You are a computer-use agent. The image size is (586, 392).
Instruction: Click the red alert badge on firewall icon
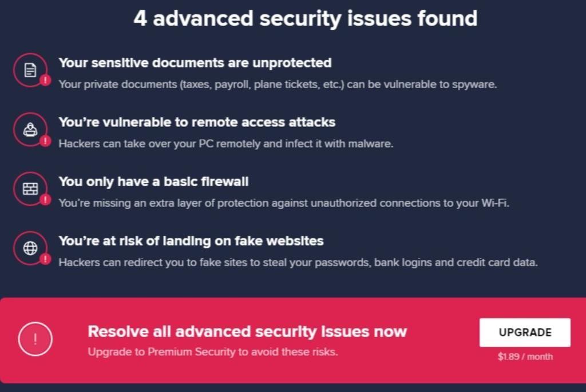(46, 199)
